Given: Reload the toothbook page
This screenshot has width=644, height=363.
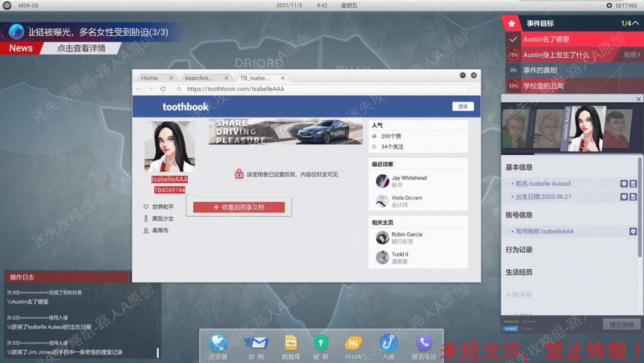Looking at the screenshot, I should [x=163, y=89].
